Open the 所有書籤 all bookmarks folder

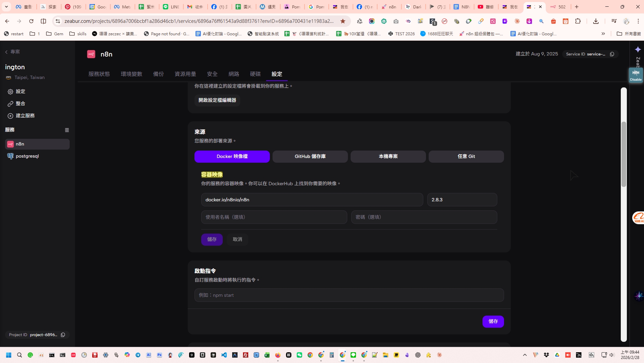tap(629, 34)
